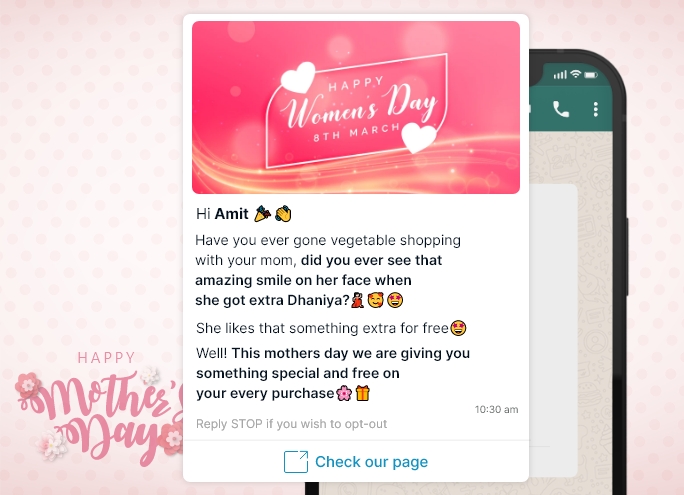Click the clapping hands emoji after Amit

(x=284, y=214)
